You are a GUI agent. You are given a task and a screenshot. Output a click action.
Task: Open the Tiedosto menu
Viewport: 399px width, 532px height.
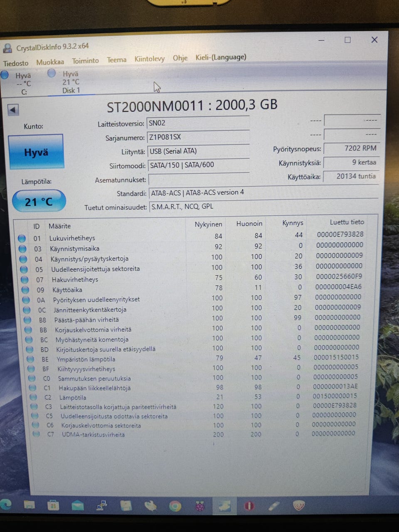[x=16, y=63]
